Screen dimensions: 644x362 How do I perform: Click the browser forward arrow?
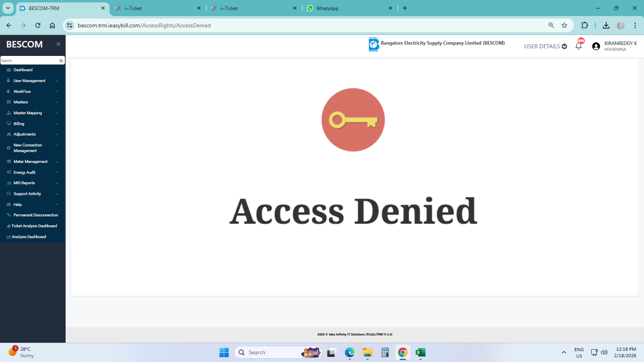[x=23, y=25]
